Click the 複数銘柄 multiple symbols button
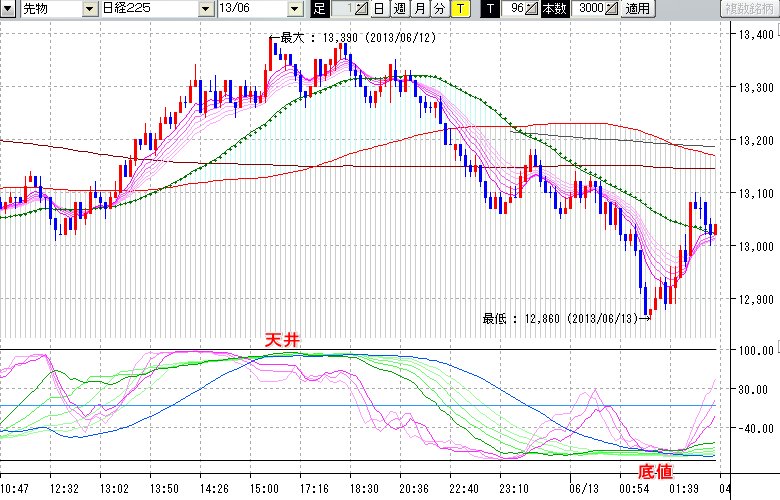Image resolution: width=780 pixels, height=500 pixels. click(x=748, y=9)
